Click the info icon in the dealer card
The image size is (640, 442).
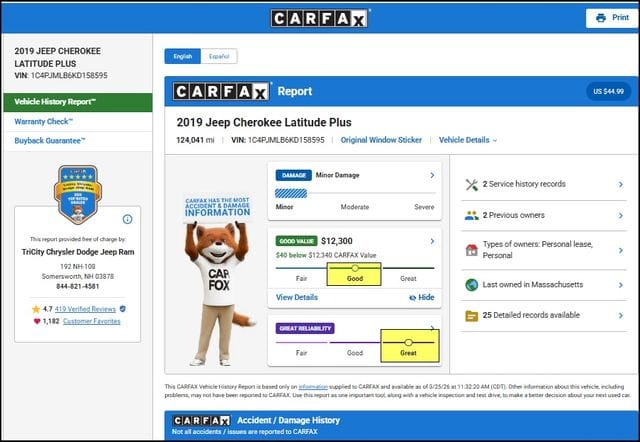tap(127, 219)
